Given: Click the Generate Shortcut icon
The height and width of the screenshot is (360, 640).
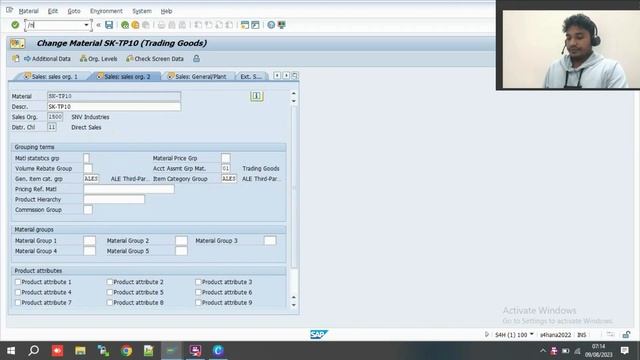Looking at the screenshot, I should (255, 25).
